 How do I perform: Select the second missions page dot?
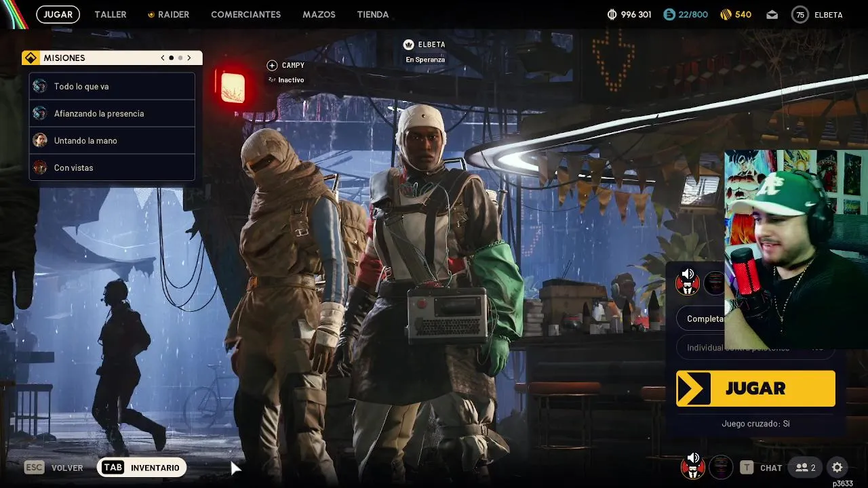point(180,58)
